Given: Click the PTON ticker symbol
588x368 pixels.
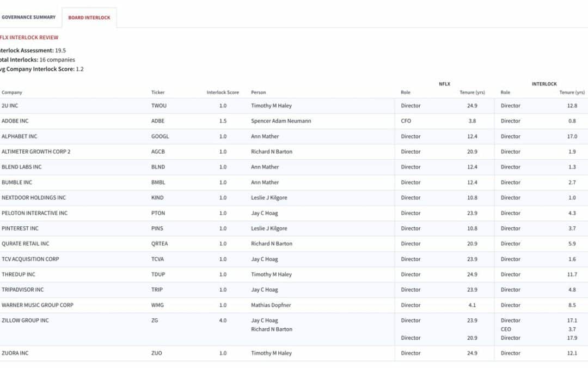Looking at the screenshot, I should 158,213.
